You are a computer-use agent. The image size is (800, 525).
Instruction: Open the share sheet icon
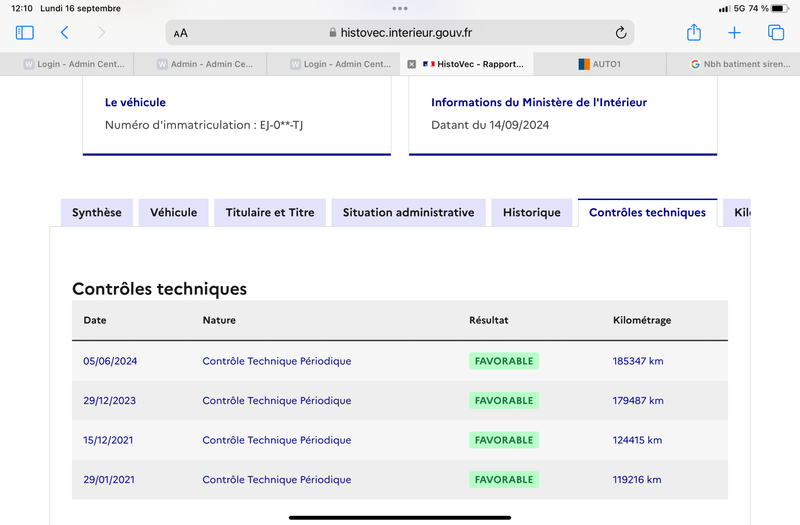point(694,33)
